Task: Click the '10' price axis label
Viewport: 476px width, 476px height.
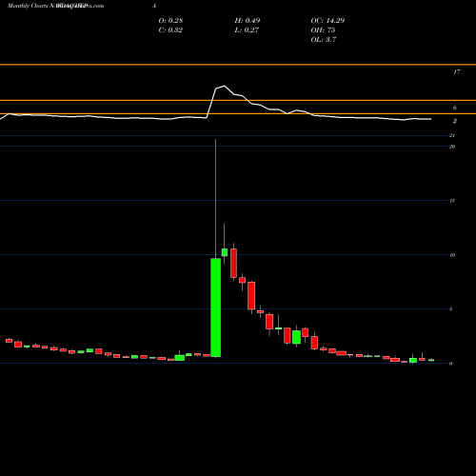Action: (452, 255)
